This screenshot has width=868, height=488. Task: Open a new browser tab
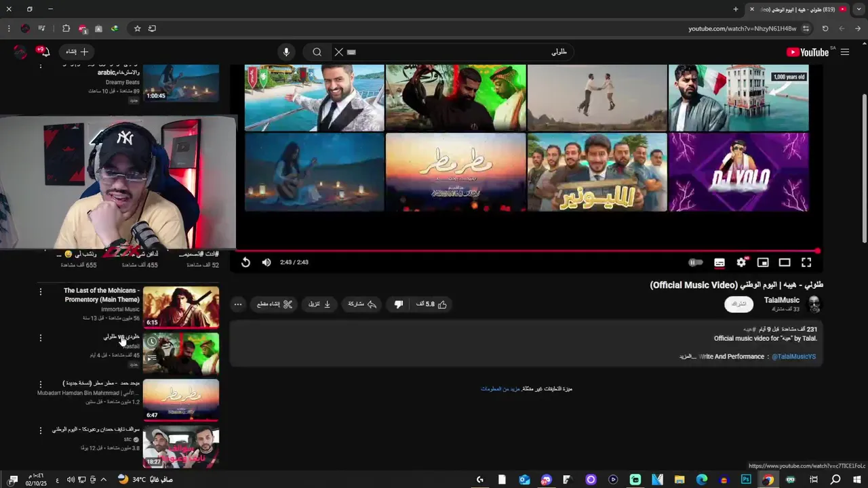[x=736, y=9]
